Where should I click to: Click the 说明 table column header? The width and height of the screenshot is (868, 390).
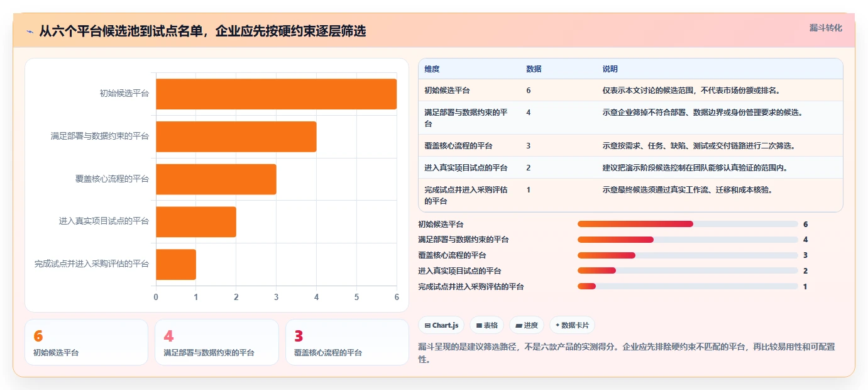[610, 69]
